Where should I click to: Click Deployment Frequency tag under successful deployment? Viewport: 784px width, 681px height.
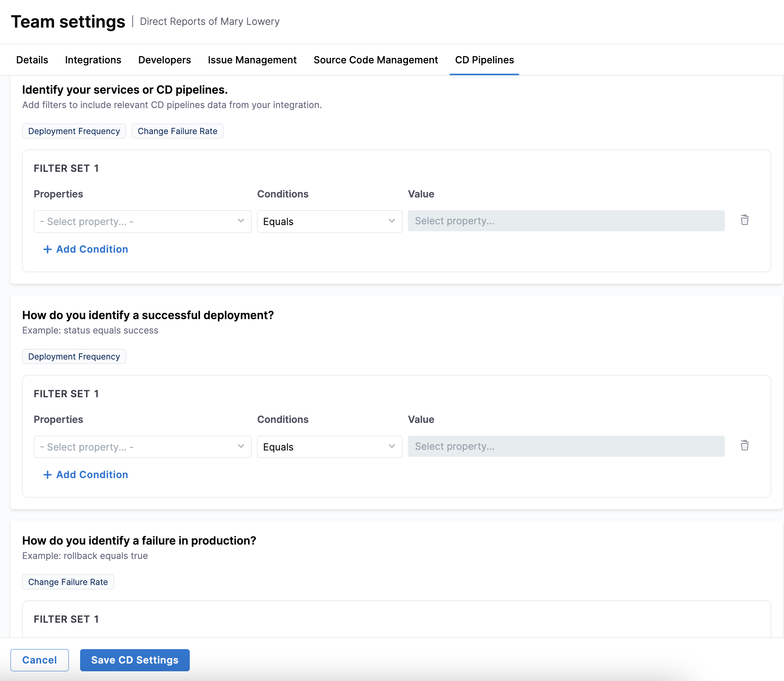[x=74, y=356]
